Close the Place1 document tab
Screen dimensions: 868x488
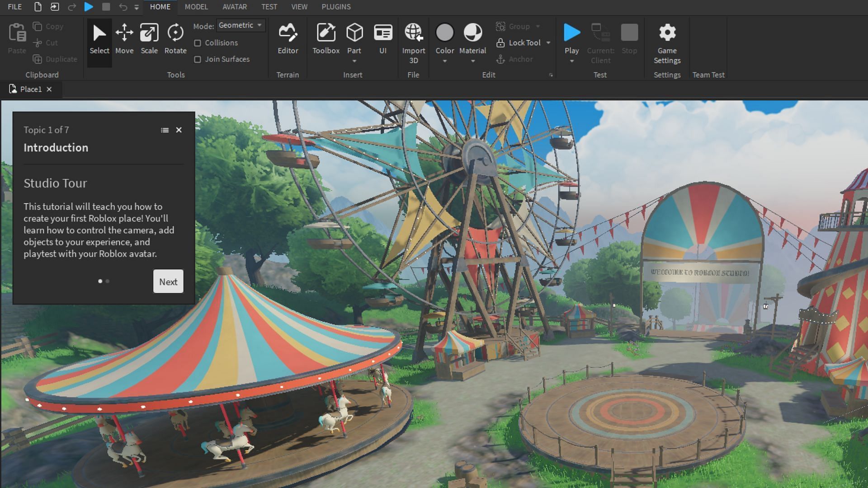pos(49,89)
